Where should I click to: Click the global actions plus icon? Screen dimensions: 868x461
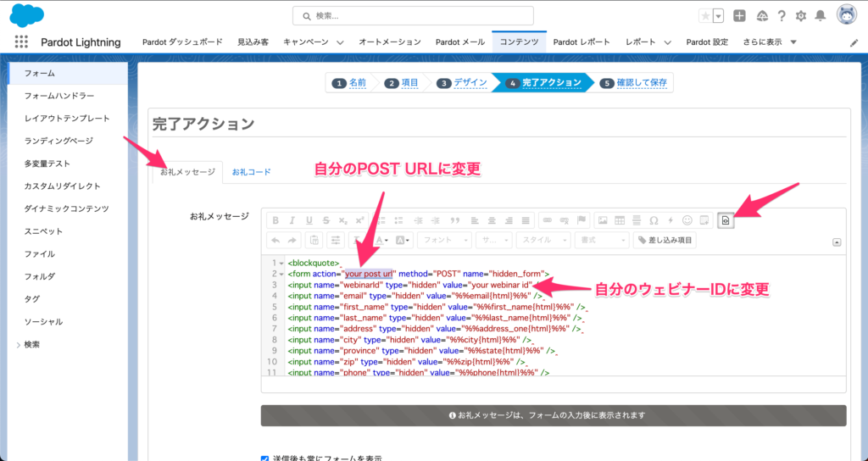tap(739, 16)
